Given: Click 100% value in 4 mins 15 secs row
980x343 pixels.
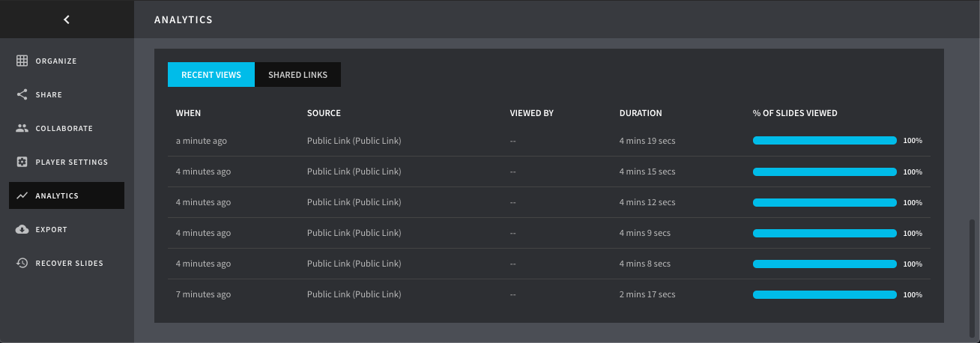Looking at the screenshot, I should click(913, 171).
